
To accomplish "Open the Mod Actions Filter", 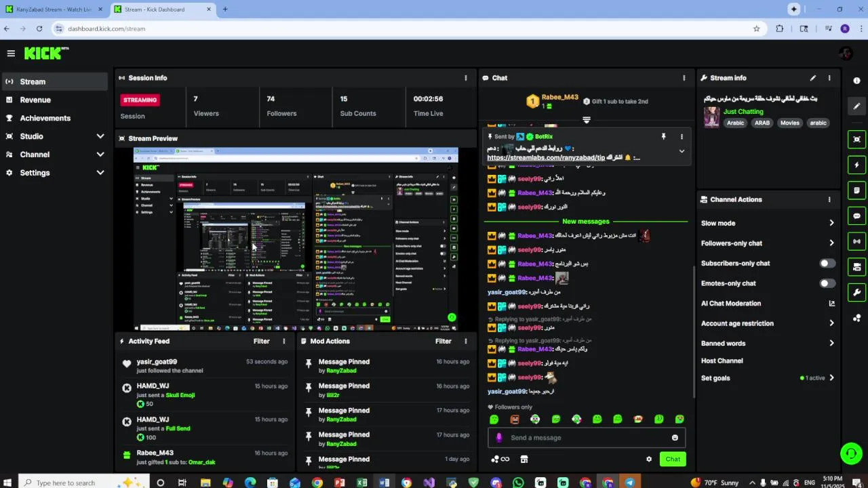I will (443, 342).
